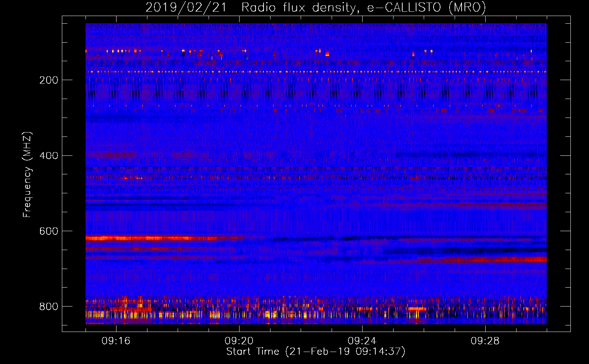Select the 'Frequency (MHZ)' axis label
The image size is (589, 364).
(x=27, y=174)
